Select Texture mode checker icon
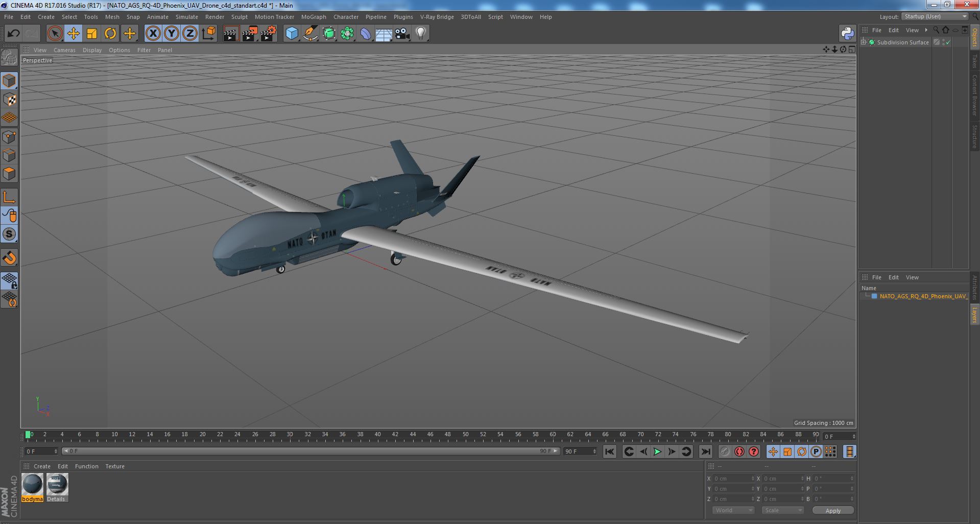The image size is (980, 524). [9, 100]
